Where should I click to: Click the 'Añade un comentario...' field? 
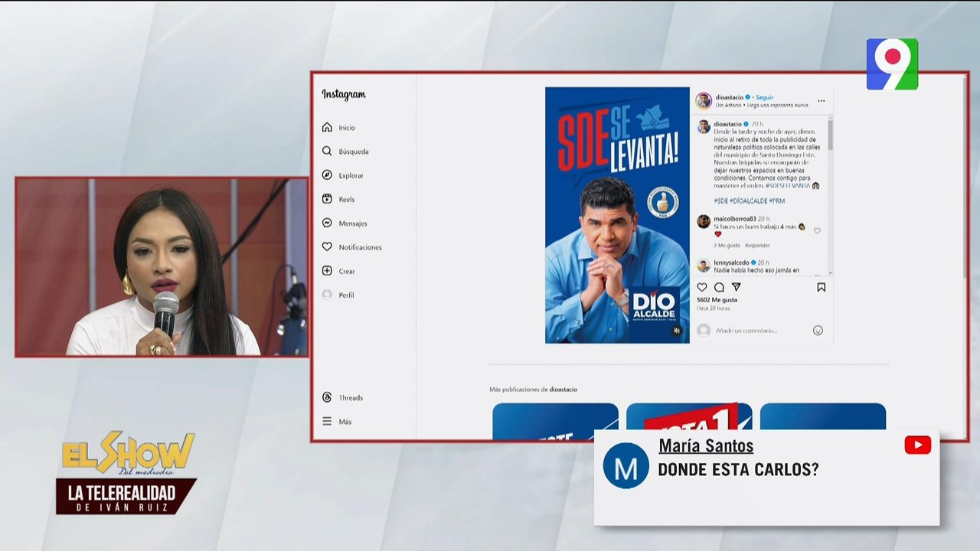[746, 331]
